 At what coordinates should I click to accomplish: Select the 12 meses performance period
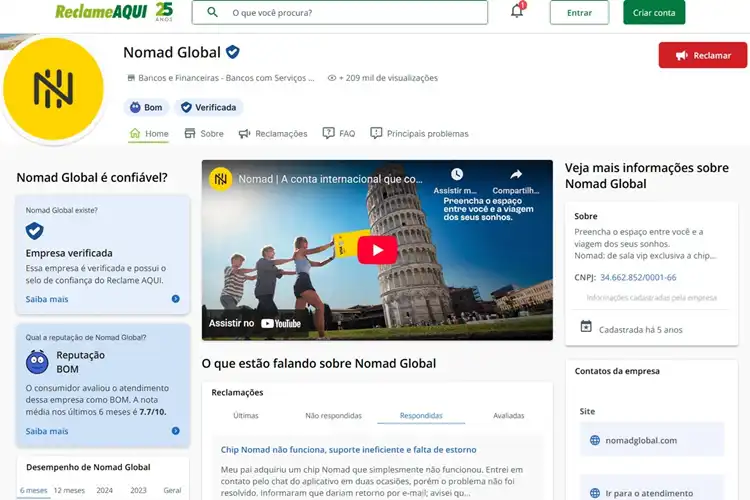pos(69,490)
